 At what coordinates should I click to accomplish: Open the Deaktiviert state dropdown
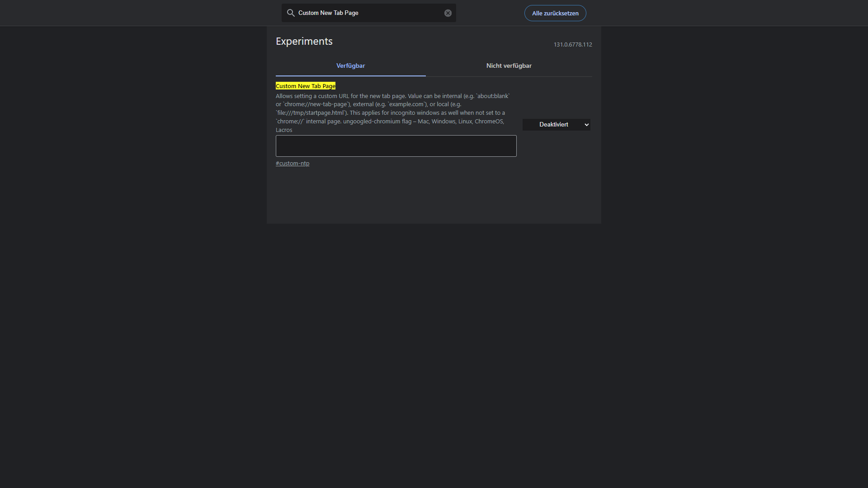tap(554, 125)
